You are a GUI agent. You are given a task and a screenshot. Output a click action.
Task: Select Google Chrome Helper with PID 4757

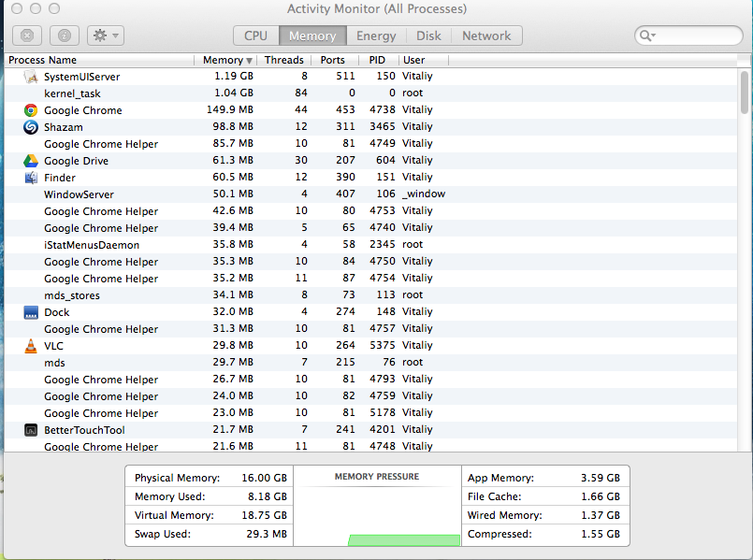(370, 329)
